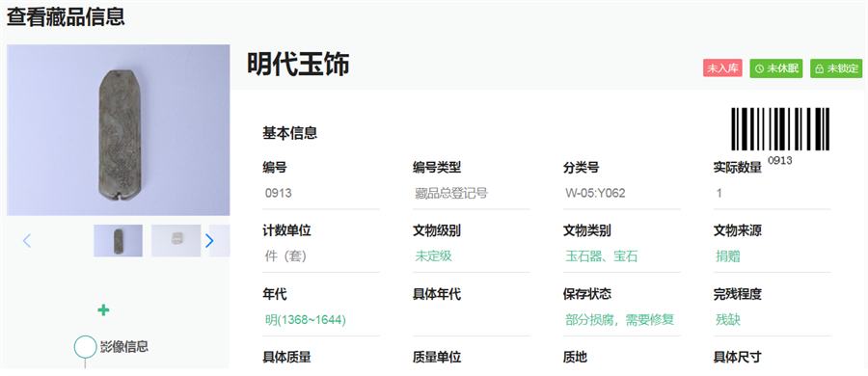Click the 影像信息 circle step marker
This screenshot has width=868, height=376.
(x=85, y=346)
